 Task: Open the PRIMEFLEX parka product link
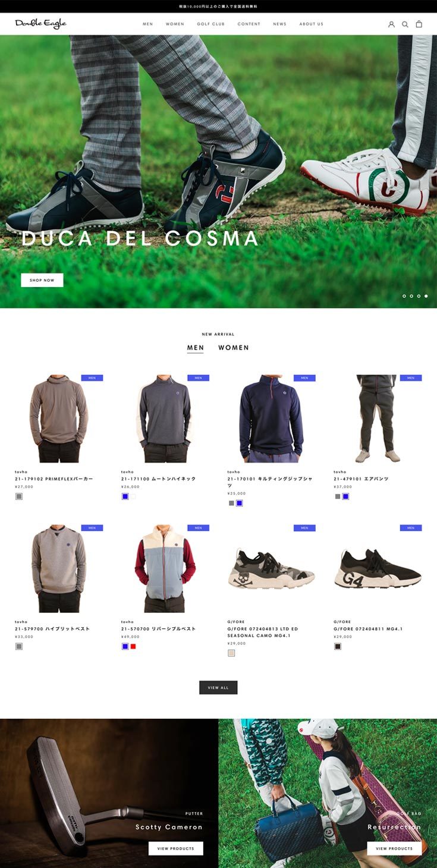tap(54, 479)
